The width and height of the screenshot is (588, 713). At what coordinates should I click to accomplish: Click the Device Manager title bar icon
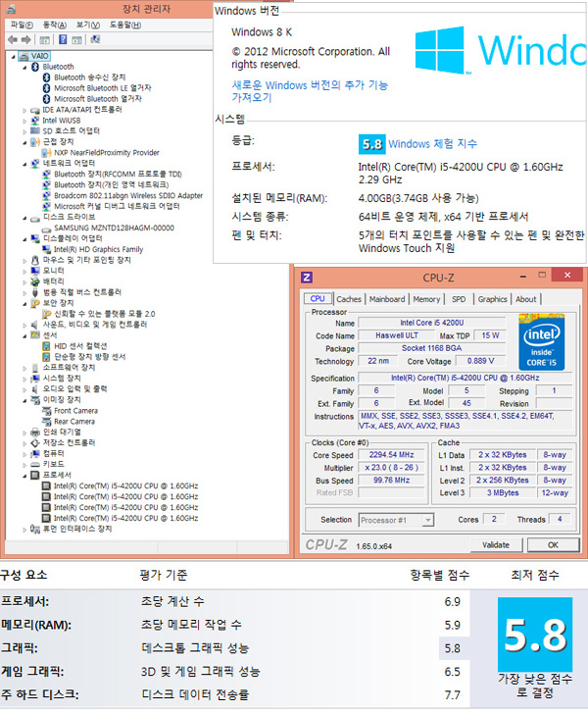tap(12, 9)
